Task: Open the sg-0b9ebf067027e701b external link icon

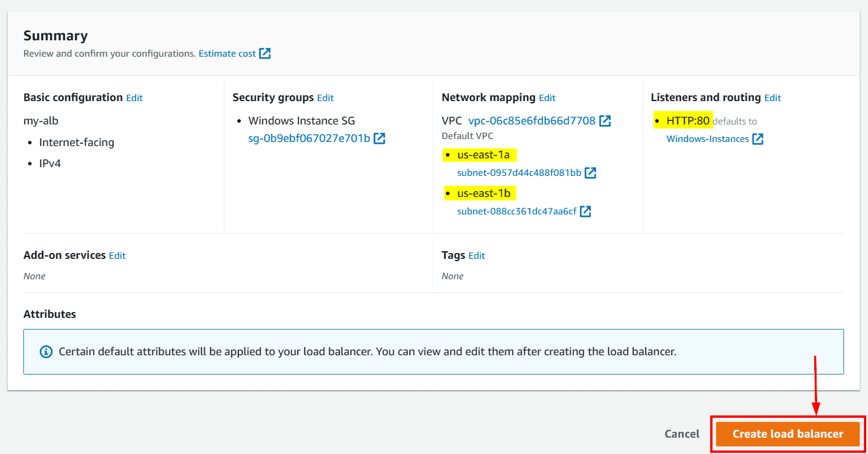Action: point(379,138)
